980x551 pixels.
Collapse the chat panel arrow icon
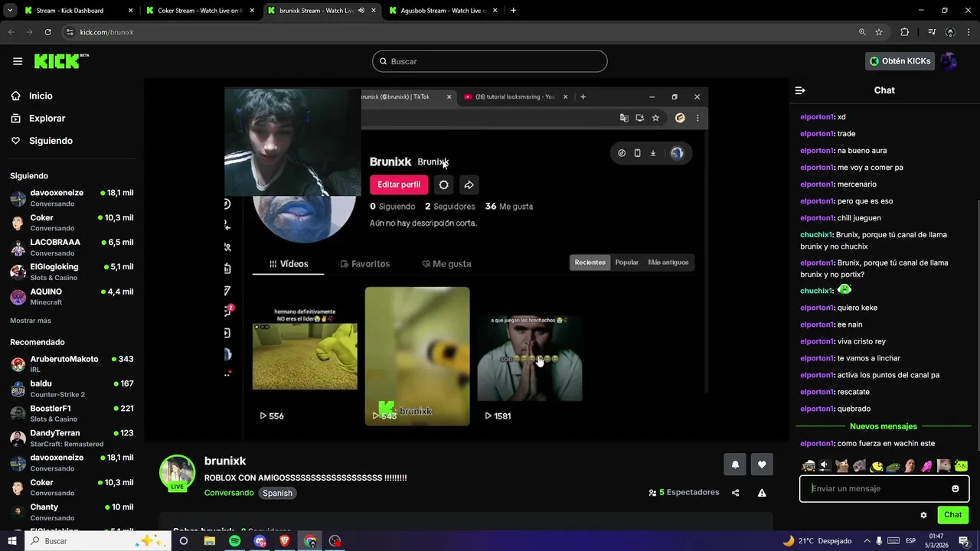pos(800,90)
